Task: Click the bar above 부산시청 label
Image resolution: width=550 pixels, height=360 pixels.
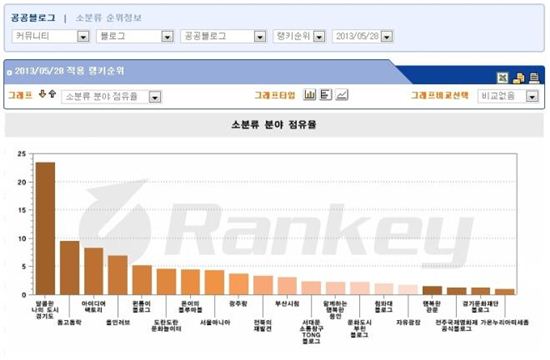Action: click(x=287, y=286)
